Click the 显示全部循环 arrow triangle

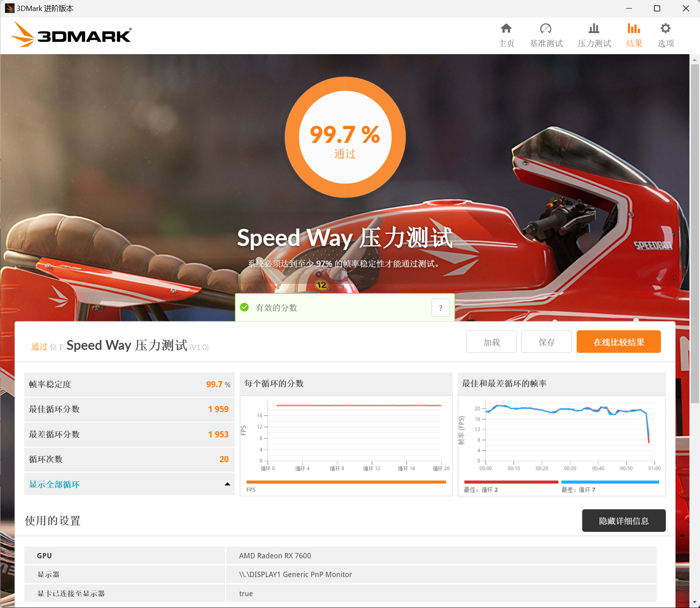[227, 484]
